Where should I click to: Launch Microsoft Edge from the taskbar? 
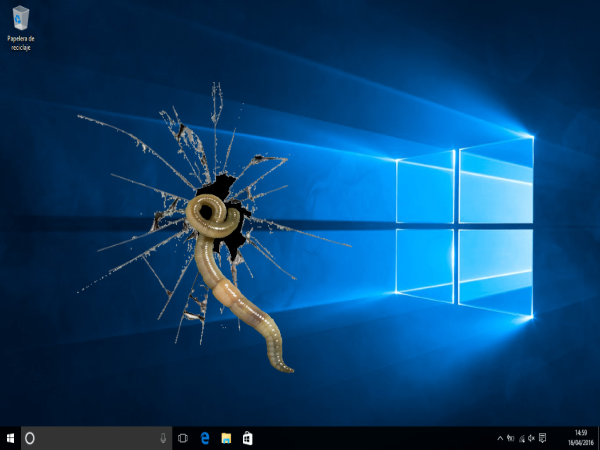205,438
